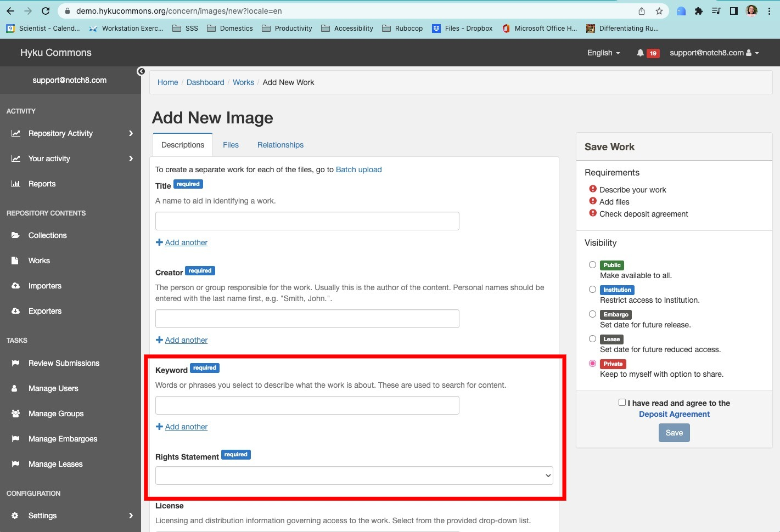The width and height of the screenshot is (780, 532).
Task: Open Reports from the Activity sidebar
Action: 42,184
